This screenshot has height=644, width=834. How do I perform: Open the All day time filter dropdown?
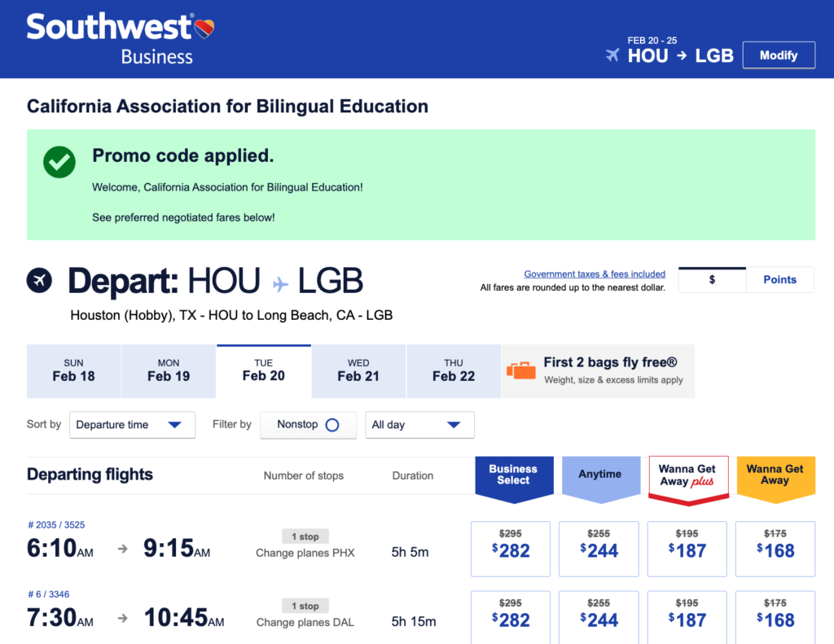[419, 424]
